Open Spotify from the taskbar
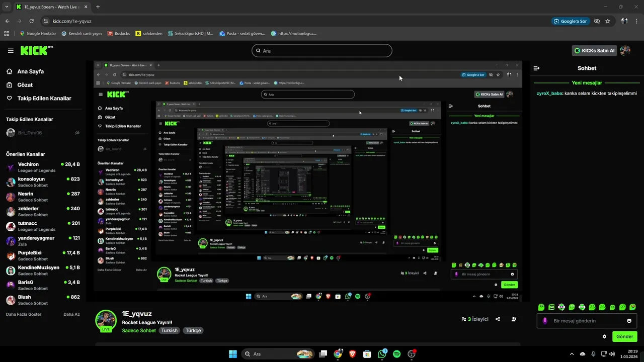Image resolution: width=644 pixels, height=362 pixels. (x=396, y=354)
